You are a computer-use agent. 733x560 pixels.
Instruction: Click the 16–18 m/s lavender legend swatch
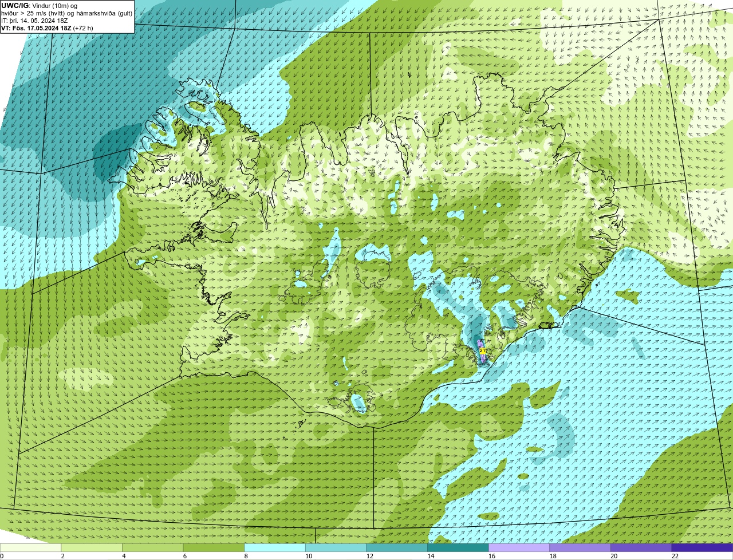point(519,547)
